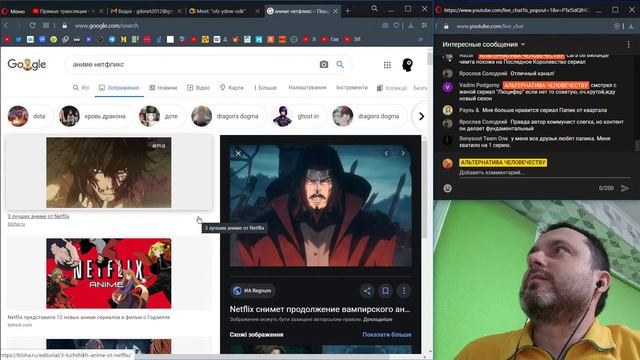The height and width of the screenshot is (360, 640).
Task: Select the 'dragon's dogma' suggestion chip
Action: tap(230, 116)
